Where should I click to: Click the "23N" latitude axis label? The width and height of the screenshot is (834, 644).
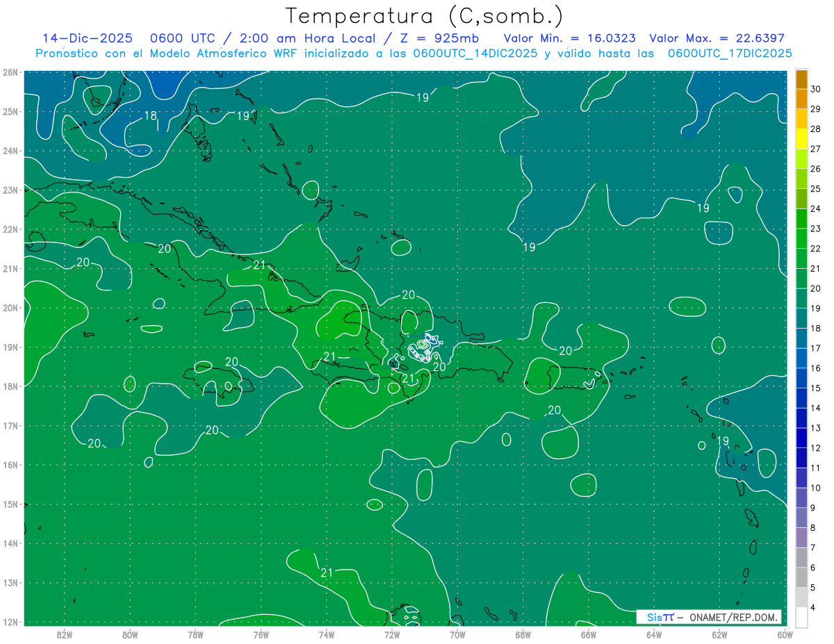point(10,190)
